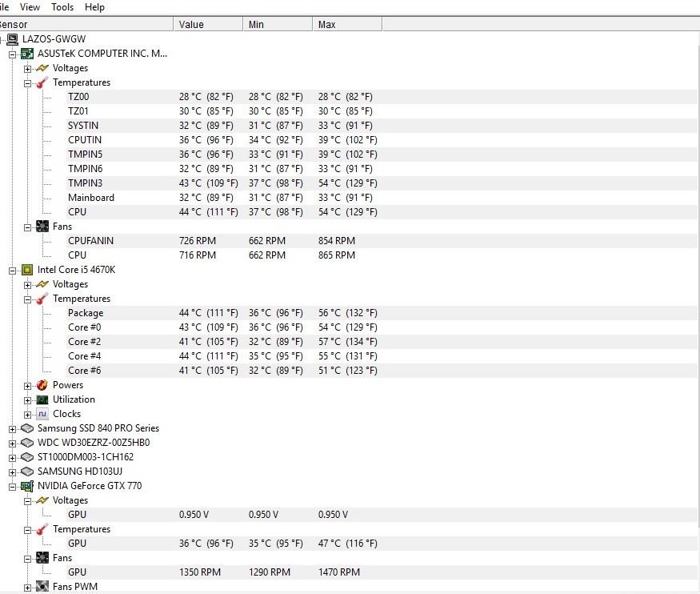Expand the SAMSUNG HD103UJ node
Viewport: 700px width, 594px height.
[x=13, y=472]
